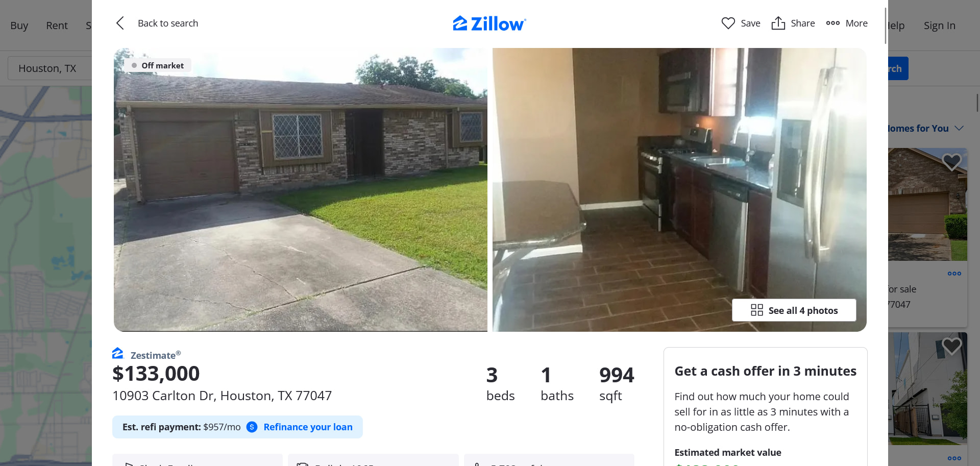Click the refinance dollar-sign icon

[252, 427]
